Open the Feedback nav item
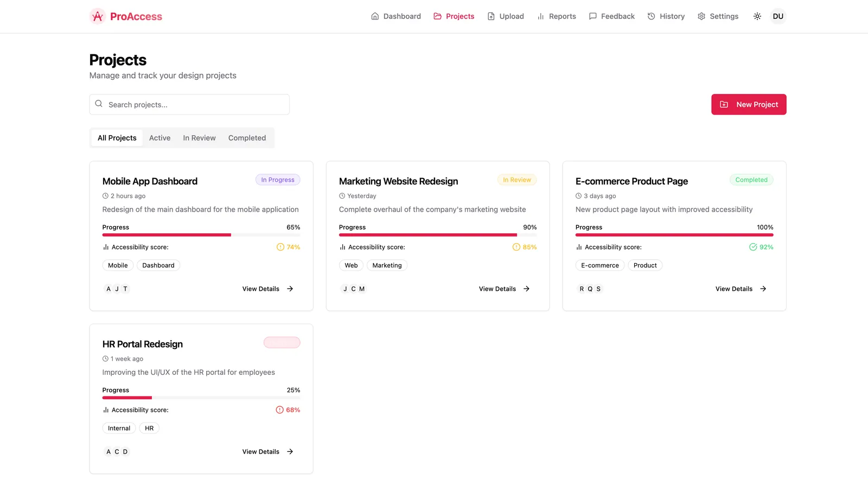Screen dimensions: 868x498 point(611,16)
